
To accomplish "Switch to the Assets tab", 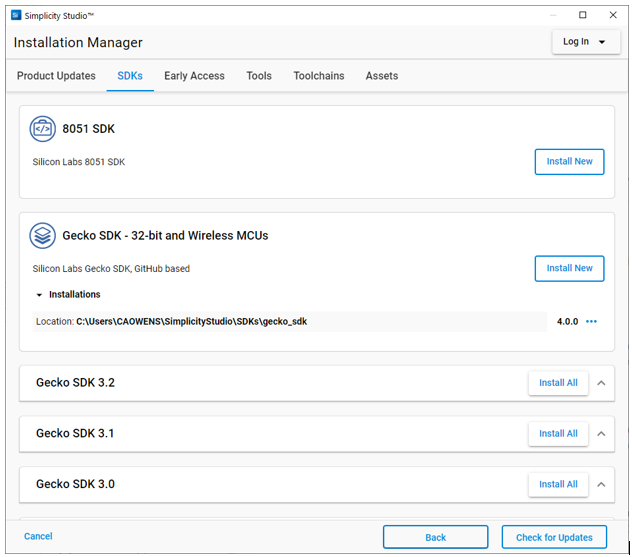I will [382, 76].
